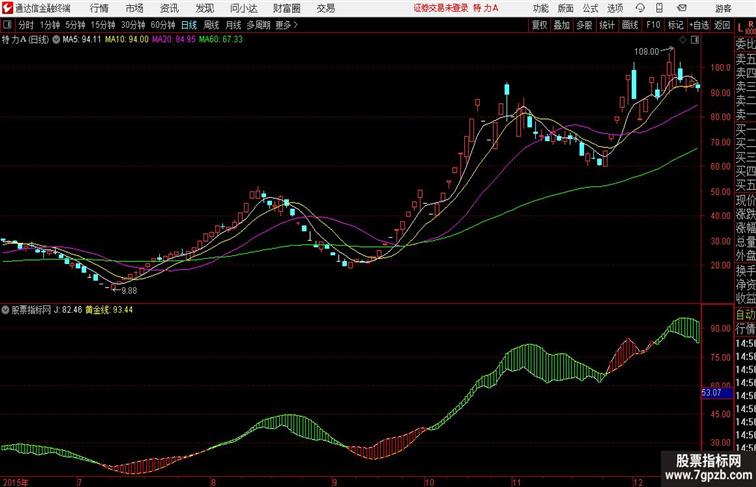
Task: Click the MA10: 94.00 indicator label
Action: point(127,40)
